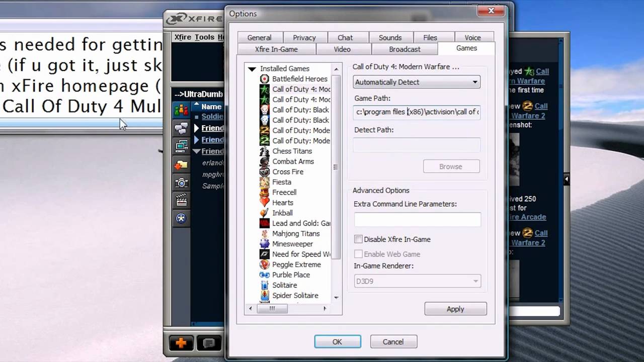This screenshot has height=362, width=644.
Task: Toggle Disable Xfire In-Game checkbox
Action: 358,239
